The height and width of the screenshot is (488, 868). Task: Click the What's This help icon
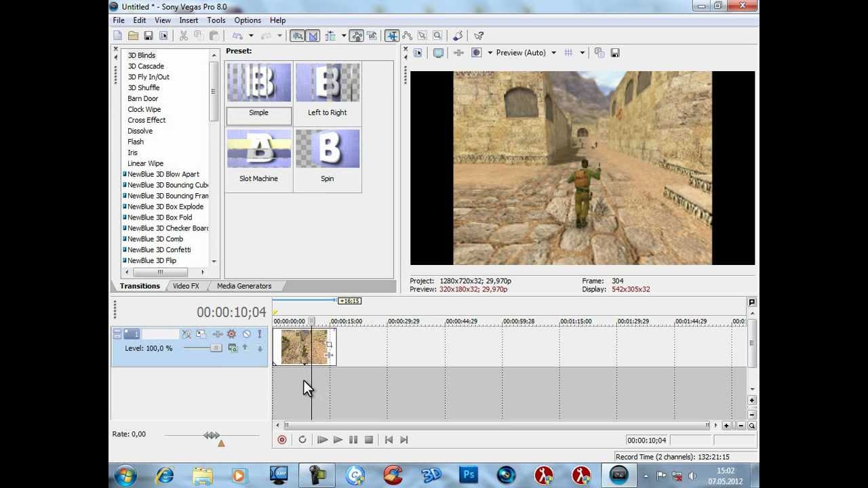point(479,36)
